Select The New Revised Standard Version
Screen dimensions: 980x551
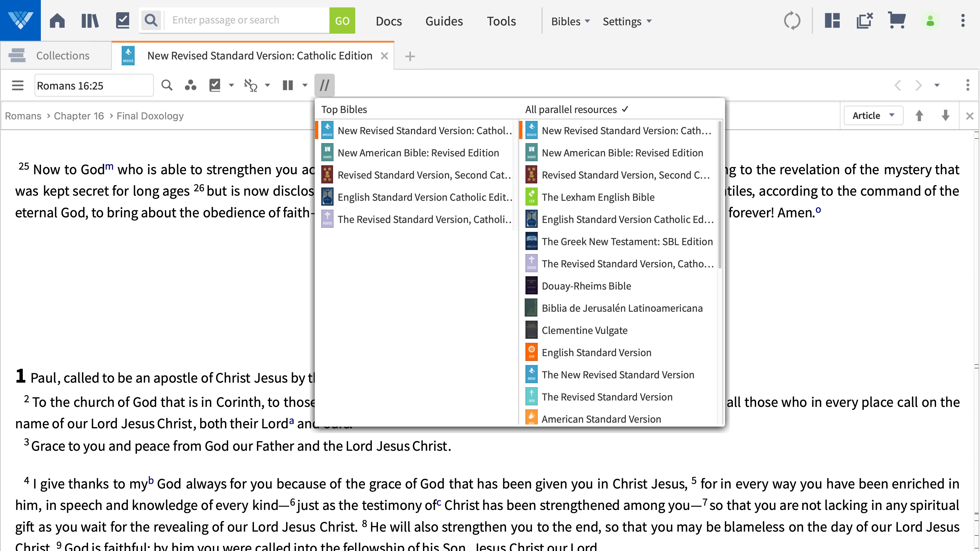(x=618, y=374)
